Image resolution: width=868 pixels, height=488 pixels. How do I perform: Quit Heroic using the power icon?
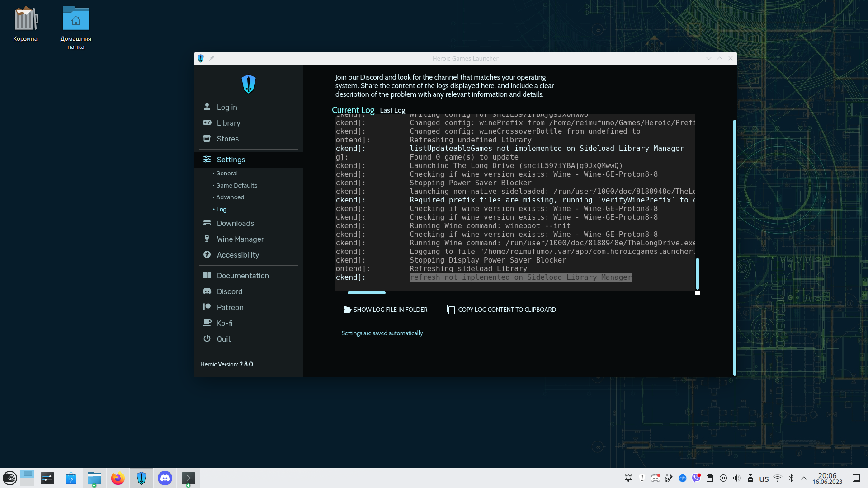coord(207,338)
